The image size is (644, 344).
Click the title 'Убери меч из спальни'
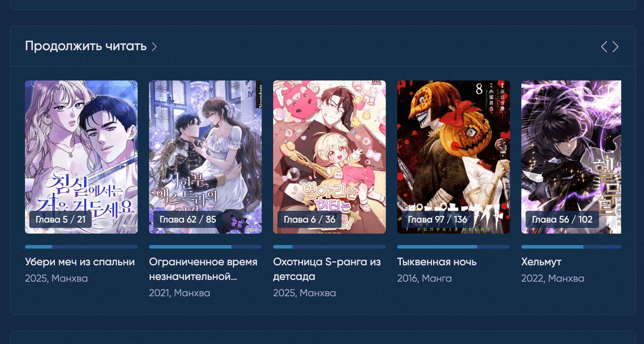[80, 262]
